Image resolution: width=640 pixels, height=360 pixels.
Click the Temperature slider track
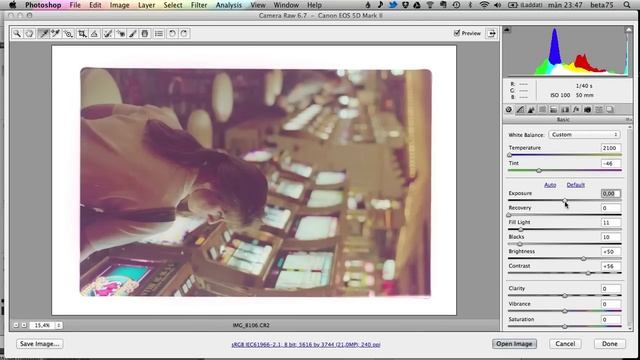(565, 155)
